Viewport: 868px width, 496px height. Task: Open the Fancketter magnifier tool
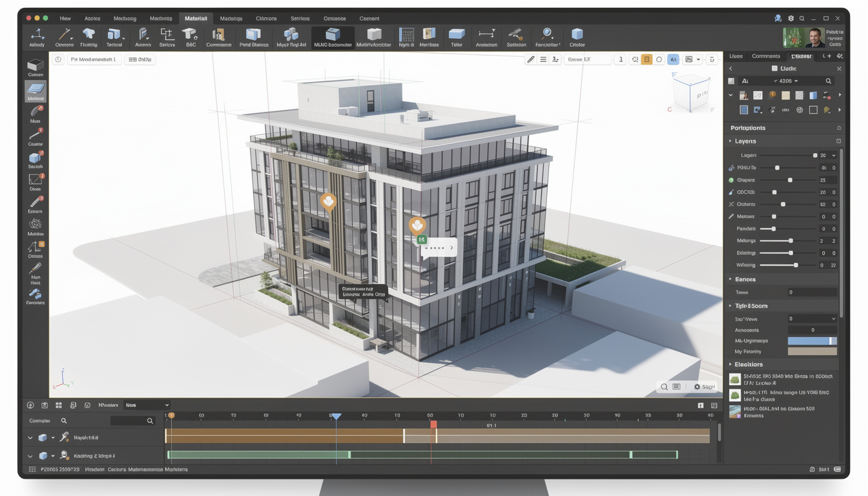[x=548, y=37]
